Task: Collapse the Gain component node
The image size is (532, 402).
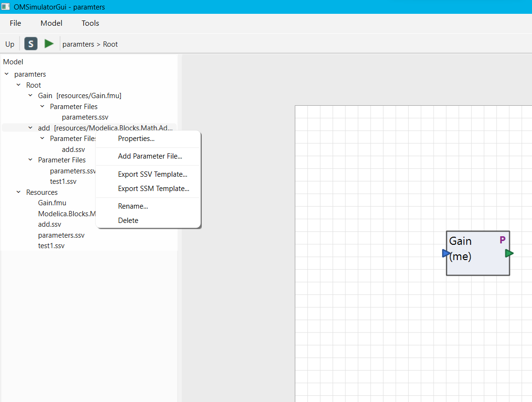Action: point(30,96)
